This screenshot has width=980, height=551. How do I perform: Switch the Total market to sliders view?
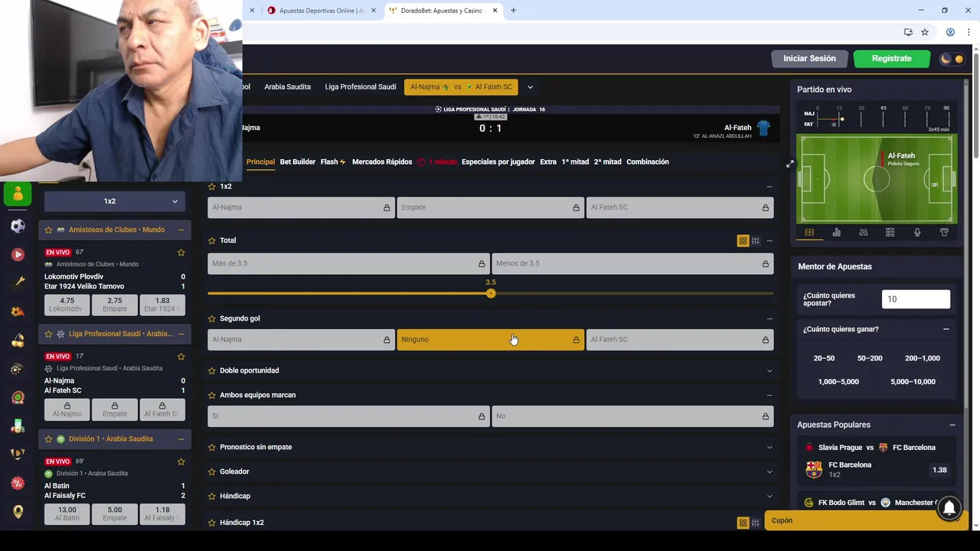[x=756, y=240]
